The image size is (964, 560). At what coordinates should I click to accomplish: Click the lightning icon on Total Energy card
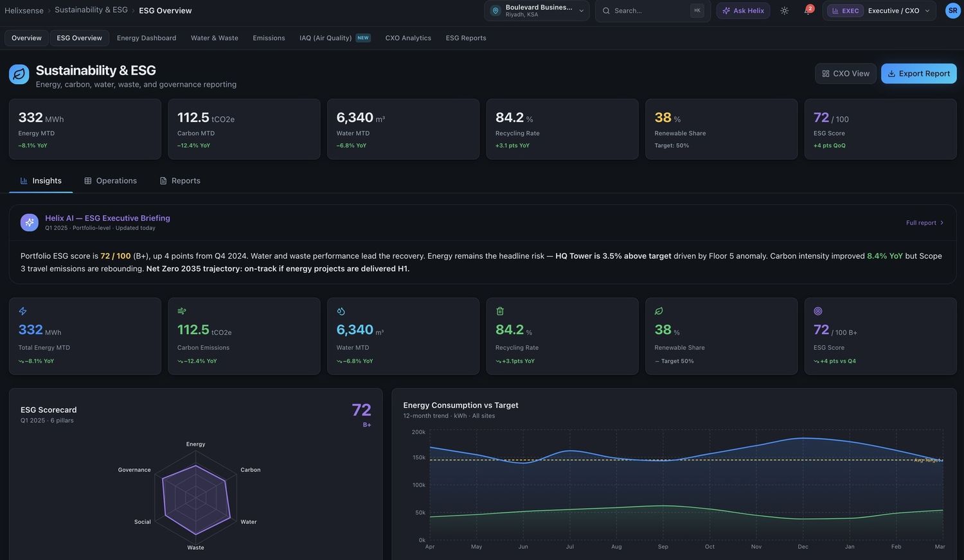pyautogui.click(x=23, y=311)
